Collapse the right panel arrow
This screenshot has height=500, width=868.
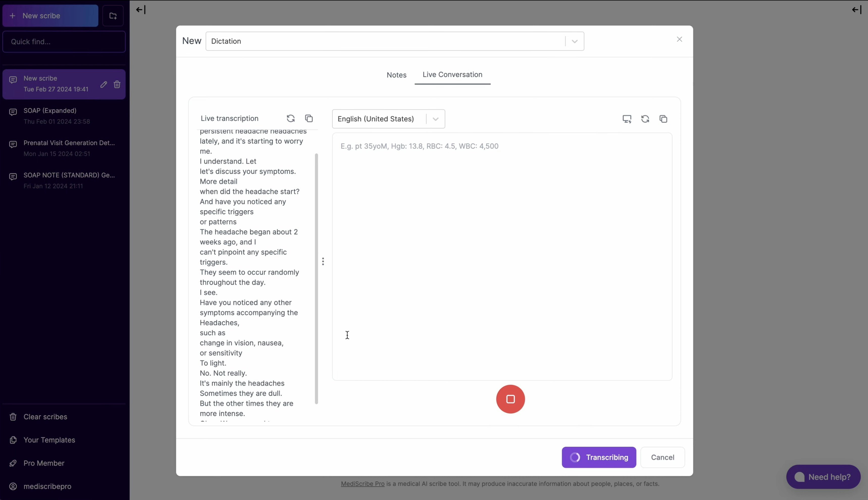pos(856,10)
